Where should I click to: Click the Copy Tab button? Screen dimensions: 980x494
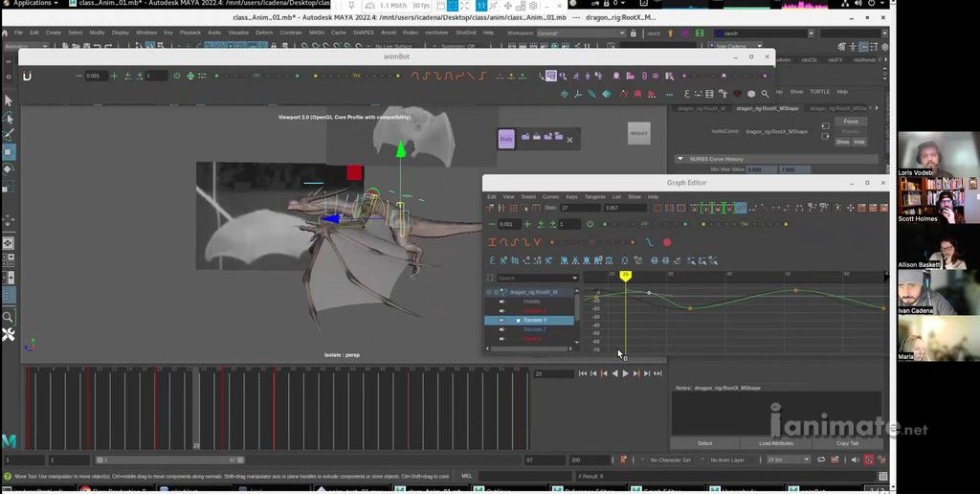(848, 443)
